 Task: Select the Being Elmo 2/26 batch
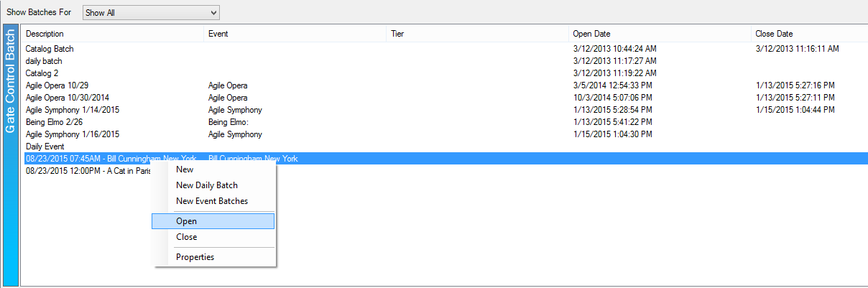tap(55, 122)
